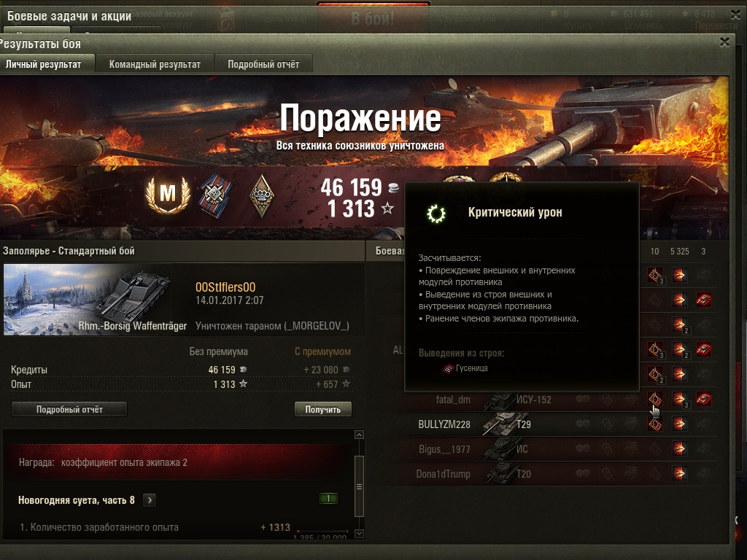Open the Командный результат tab
The image size is (747, 560).
coord(155,64)
